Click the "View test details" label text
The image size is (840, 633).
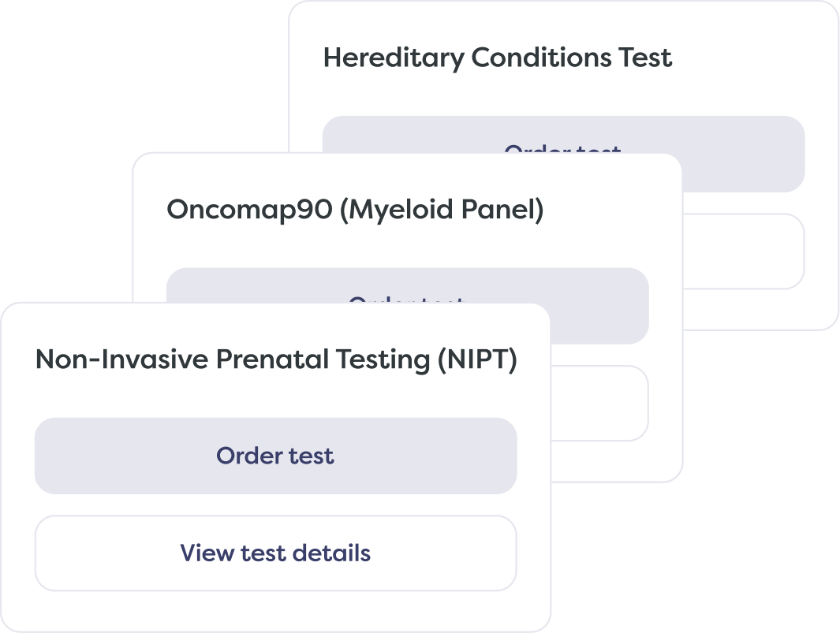click(275, 553)
